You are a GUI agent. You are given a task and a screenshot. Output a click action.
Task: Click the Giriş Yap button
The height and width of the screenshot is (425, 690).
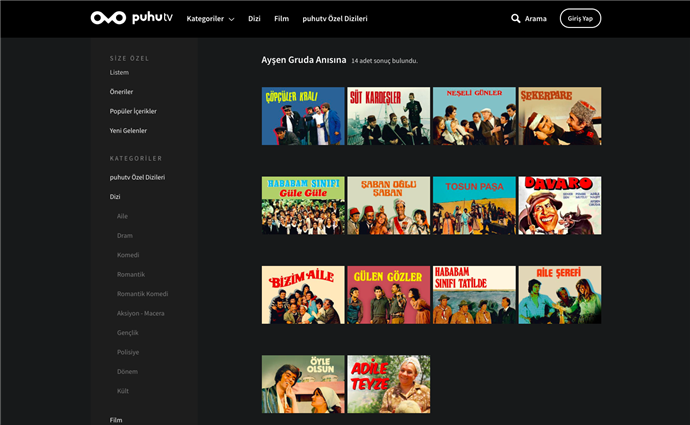[580, 18]
